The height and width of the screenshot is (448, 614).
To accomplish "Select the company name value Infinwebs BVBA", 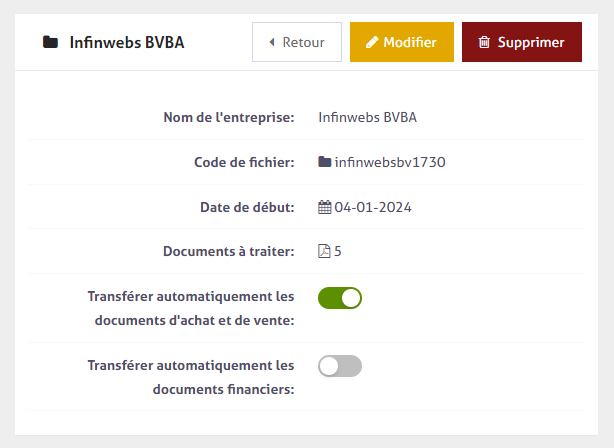I will pyautogui.click(x=367, y=117).
